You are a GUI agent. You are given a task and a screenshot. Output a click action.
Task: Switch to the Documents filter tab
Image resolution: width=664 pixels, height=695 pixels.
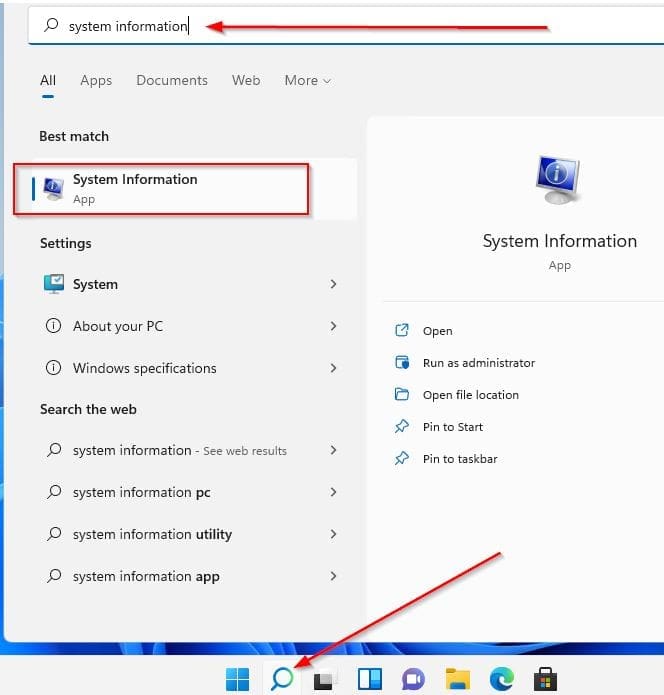coord(172,81)
